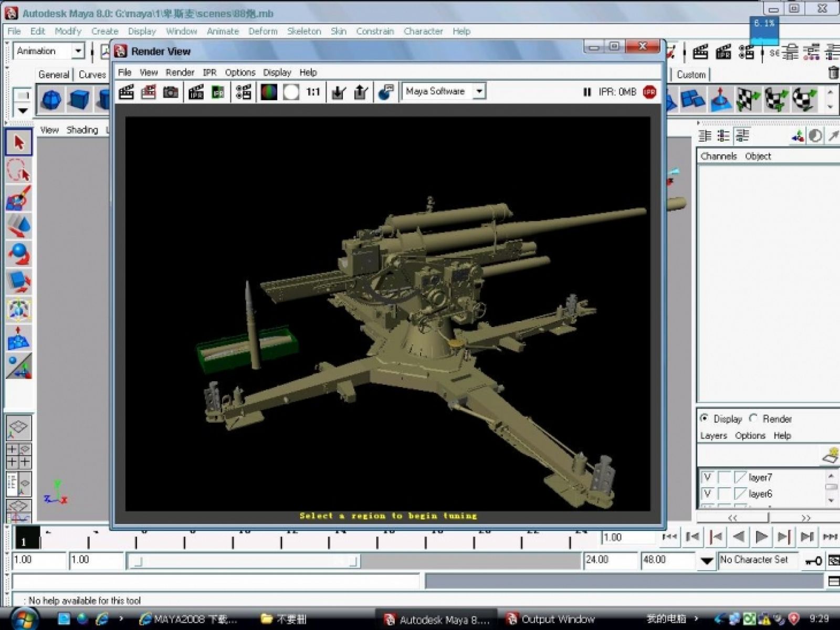
Task: Open Layers menu in layer editor
Action: tap(713, 435)
